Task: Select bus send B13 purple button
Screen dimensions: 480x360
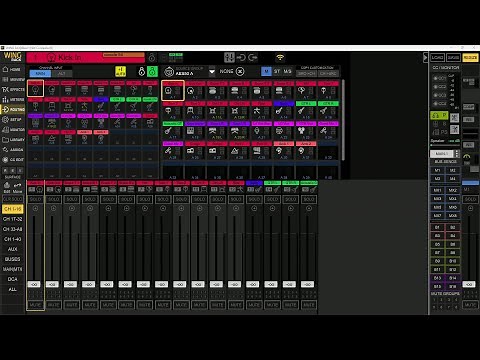Action: tap(437, 278)
